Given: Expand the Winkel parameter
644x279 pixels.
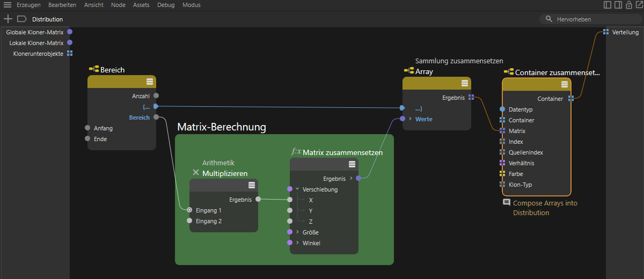Looking at the screenshot, I should [x=297, y=243].
